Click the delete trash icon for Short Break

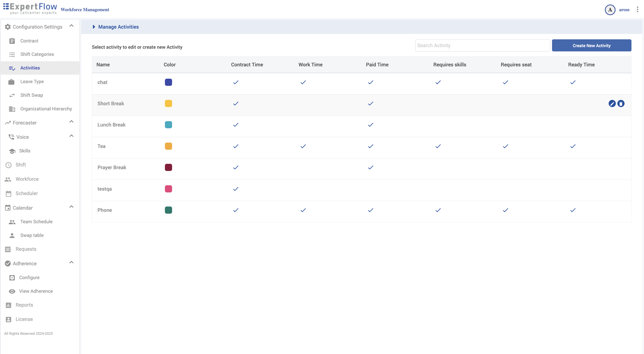pos(621,103)
